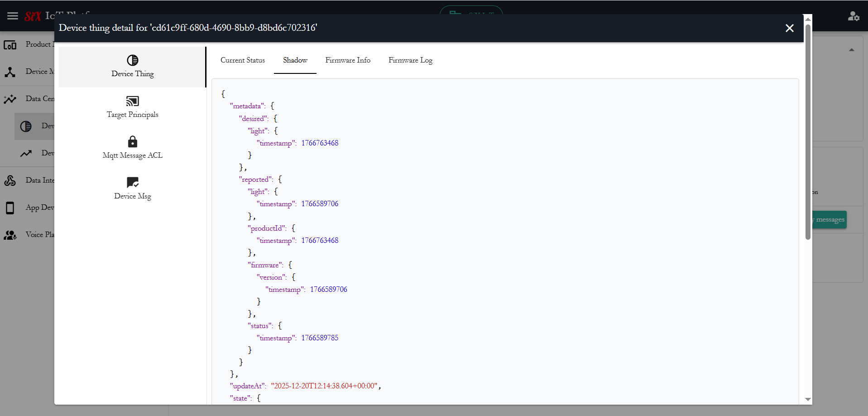Open Mqtt Message ACL section
The width and height of the screenshot is (868, 416).
pyautogui.click(x=132, y=148)
